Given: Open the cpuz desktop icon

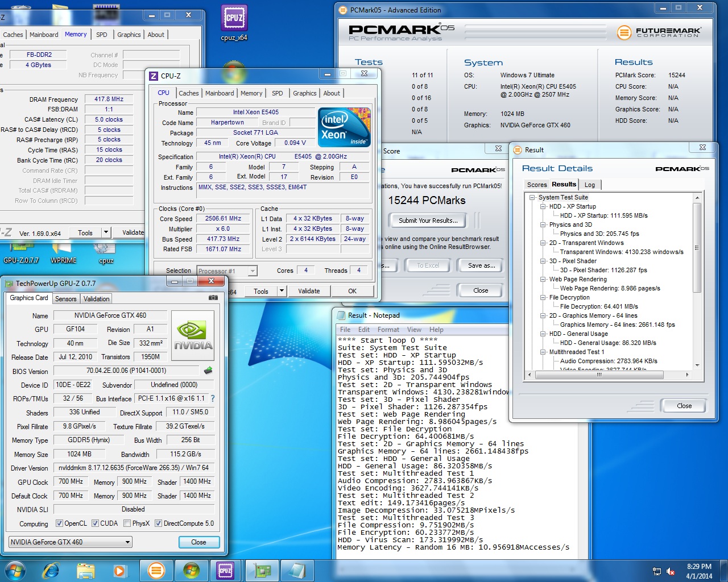Looking at the screenshot, I should (x=106, y=253).
